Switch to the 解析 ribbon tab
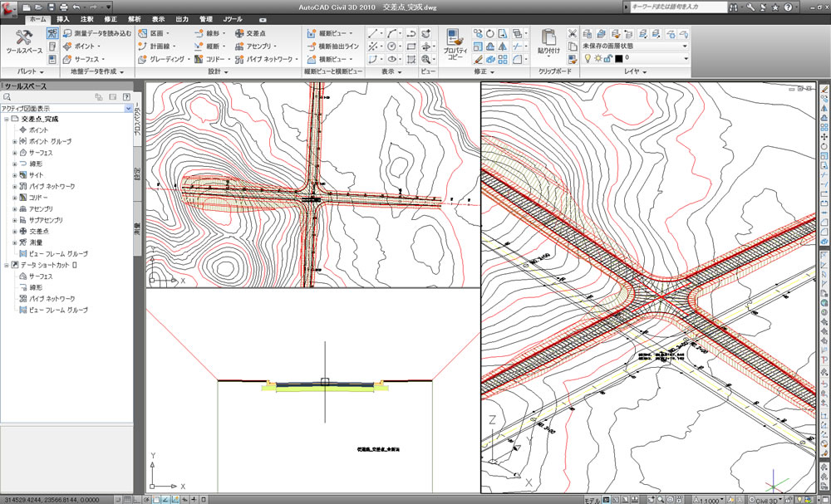831x504 pixels. tap(135, 19)
